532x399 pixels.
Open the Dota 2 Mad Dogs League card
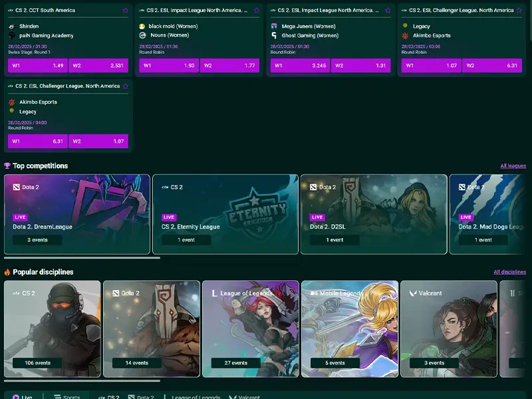(x=487, y=214)
